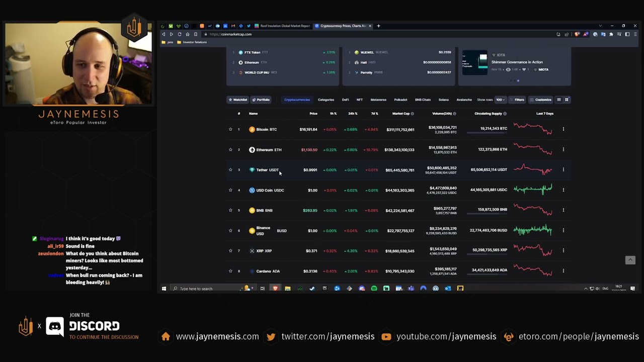The width and height of the screenshot is (644, 362).
Task: Click the scroll-to-top arrow button
Action: [630, 260]
